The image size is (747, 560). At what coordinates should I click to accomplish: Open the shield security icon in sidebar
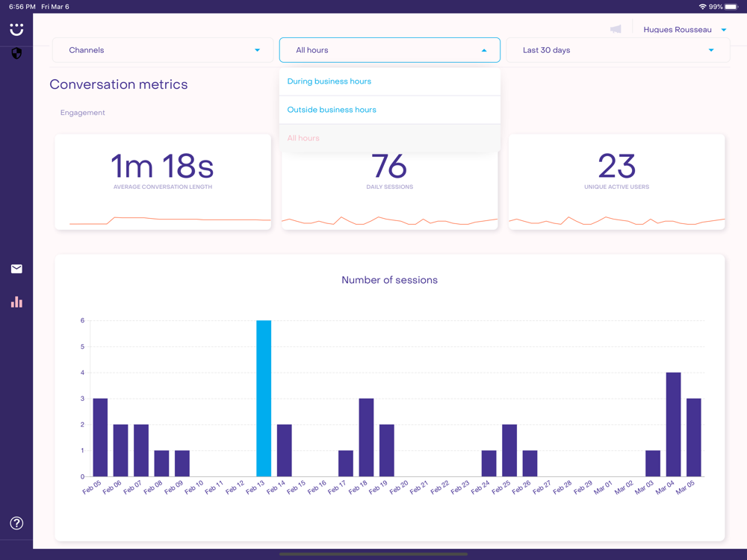(16, 54)
